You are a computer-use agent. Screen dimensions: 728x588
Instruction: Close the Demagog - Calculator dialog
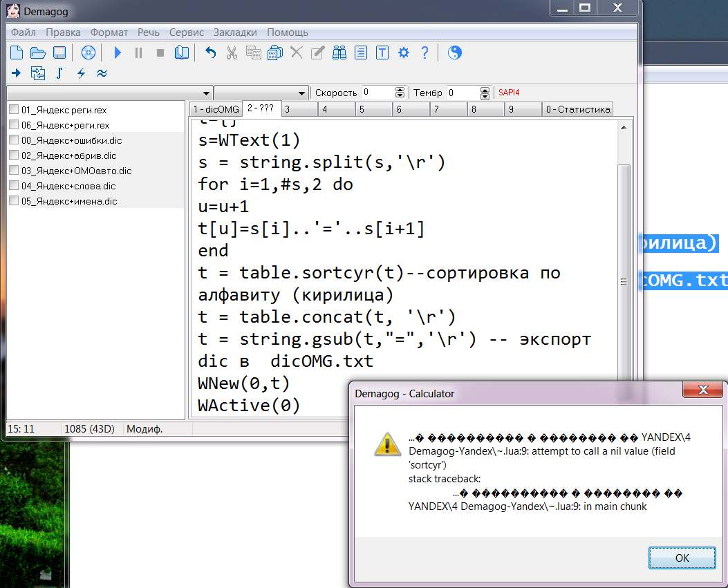point(703,390)
